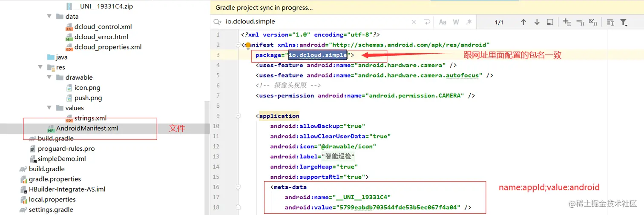Image resolution: width=644 pixels, height=215 pixels.
Task: Click @drawable/icon value on line 12
Action: coord(349,146)
